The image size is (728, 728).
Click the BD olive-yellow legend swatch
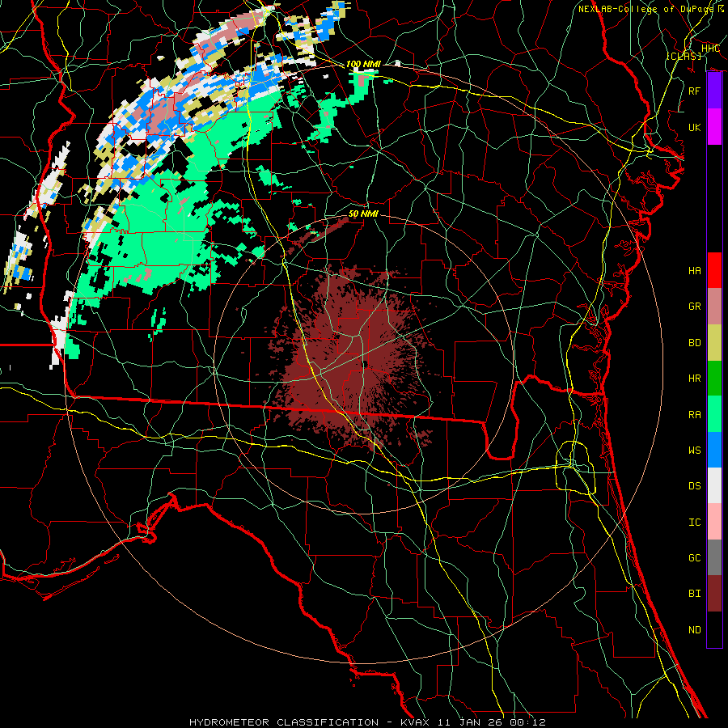pos(714,343)
